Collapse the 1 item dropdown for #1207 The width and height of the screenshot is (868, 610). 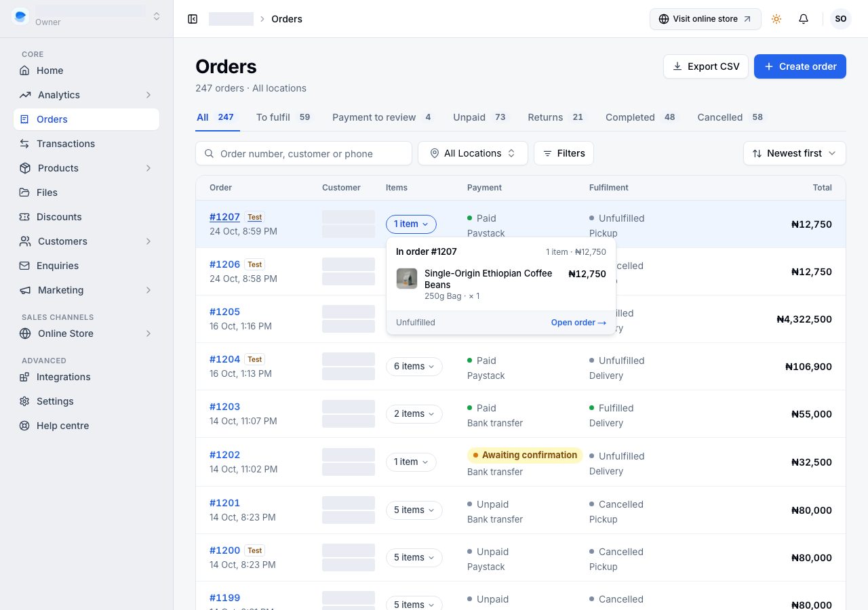411,224
